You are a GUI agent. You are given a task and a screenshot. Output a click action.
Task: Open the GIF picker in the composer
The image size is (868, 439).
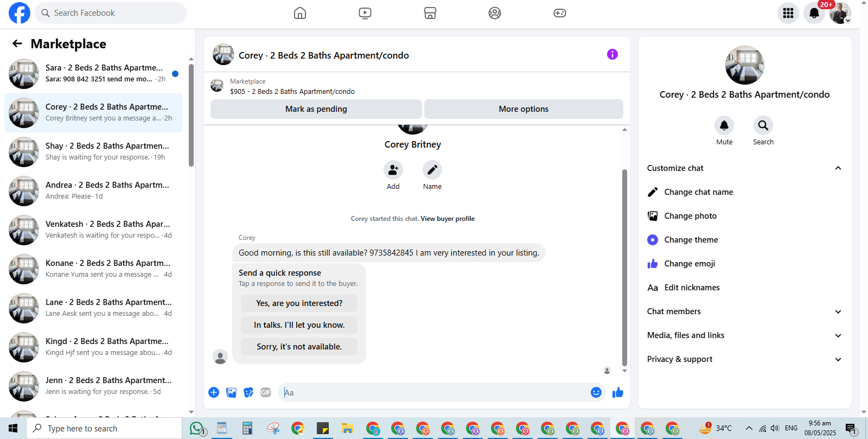(266, 392)
